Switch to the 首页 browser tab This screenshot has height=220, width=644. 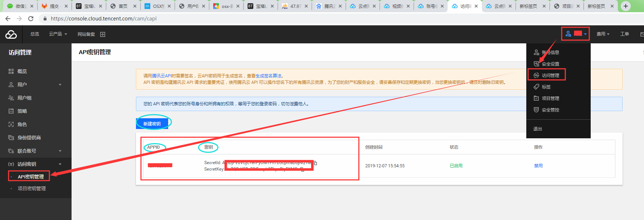pos(123,6)
